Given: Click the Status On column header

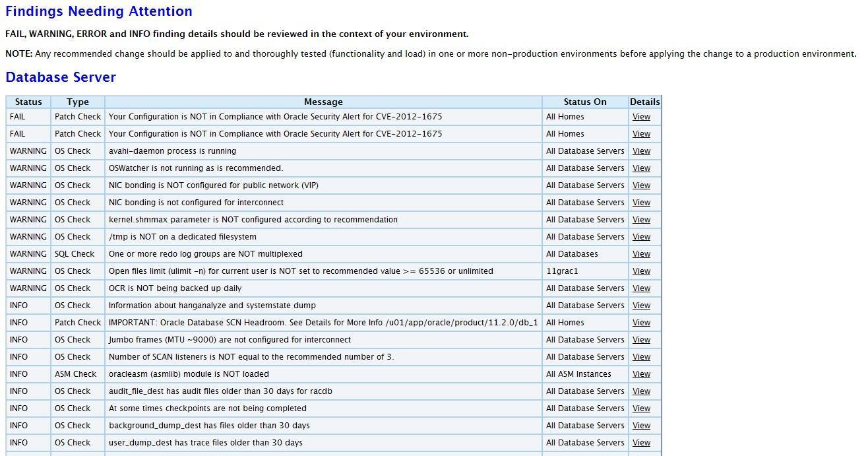Looking at the screenshot, I should (x=584, y=102).
